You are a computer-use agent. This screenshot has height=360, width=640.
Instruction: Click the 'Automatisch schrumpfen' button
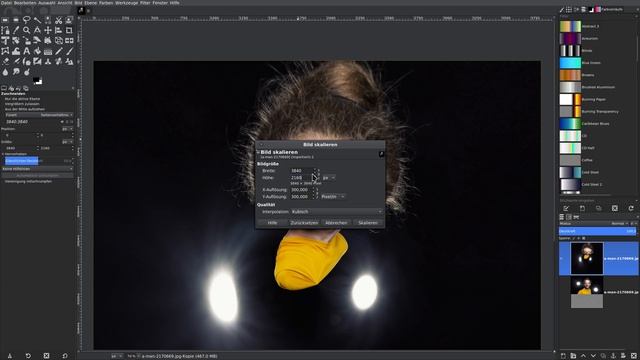pyautogui.click(x=37, y=176)
